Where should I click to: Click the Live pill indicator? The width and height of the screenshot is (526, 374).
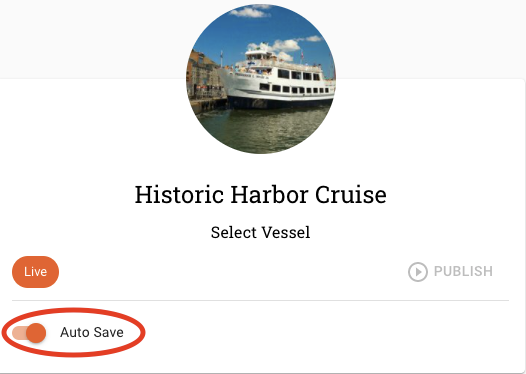pos(36,272)
